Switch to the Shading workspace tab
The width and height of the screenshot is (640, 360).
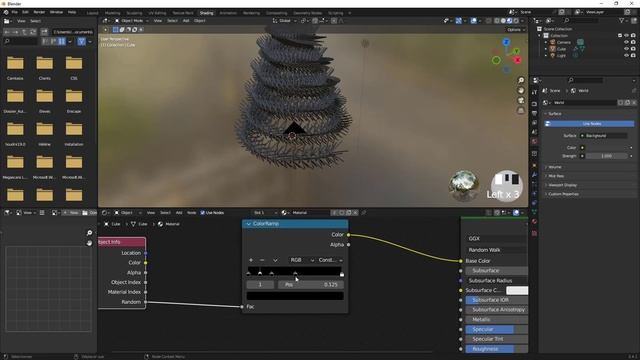click(x=206, y=13)
